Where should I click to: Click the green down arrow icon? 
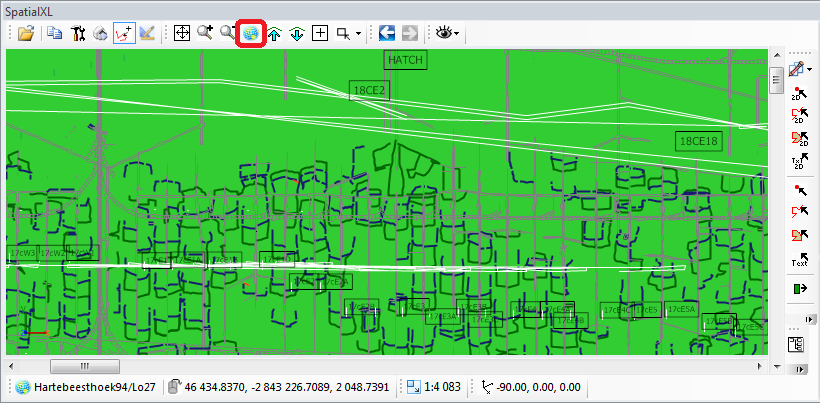pos(297,33)
